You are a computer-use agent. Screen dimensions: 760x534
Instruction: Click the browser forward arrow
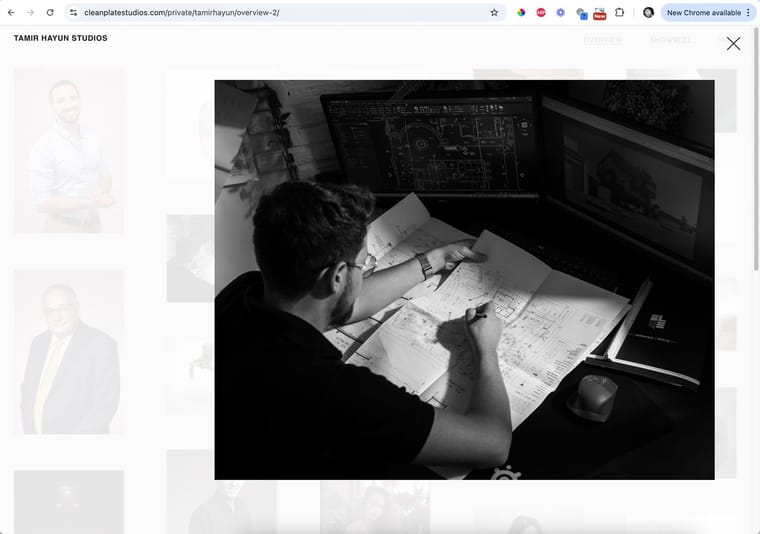point(30,13)
